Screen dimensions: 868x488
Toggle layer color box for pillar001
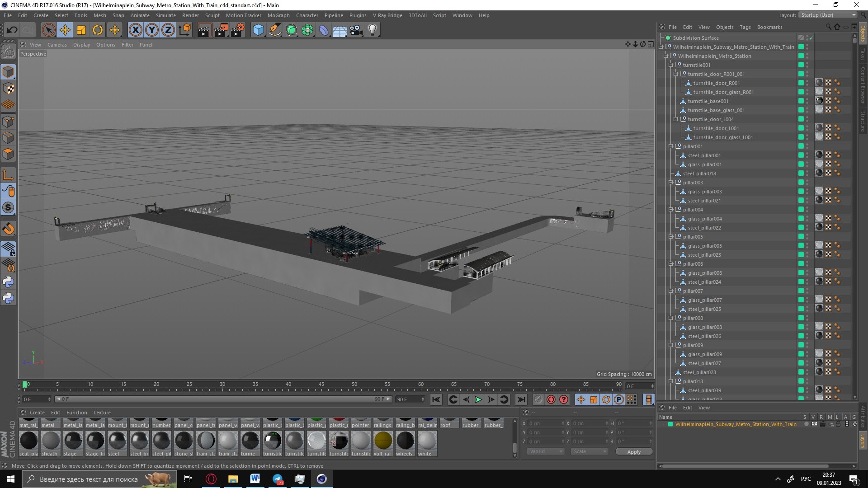coord(801,146)
